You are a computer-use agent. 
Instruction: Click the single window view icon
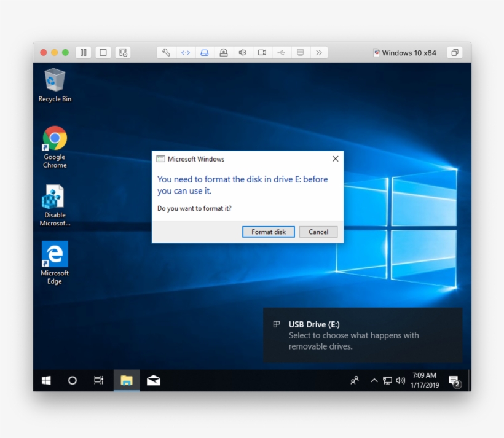[x=103, y=52]
